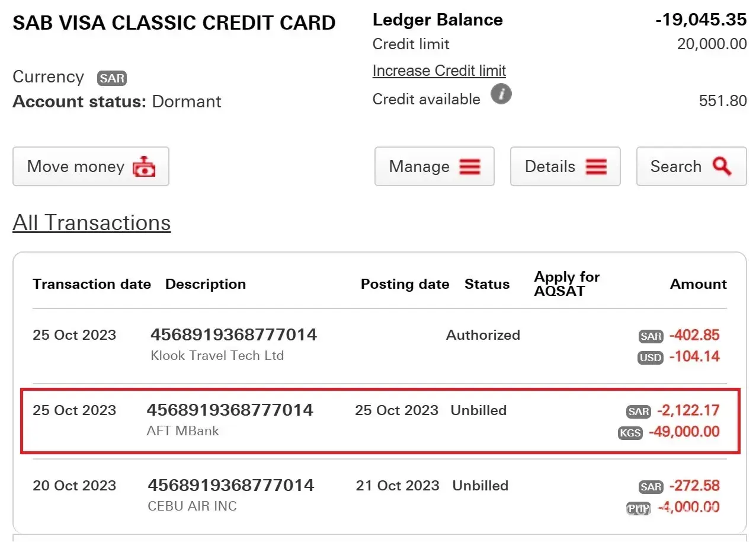Click the Apply for AQSAT column header
Viewport: 756px width, 542px height.
(x=566, y=284)
